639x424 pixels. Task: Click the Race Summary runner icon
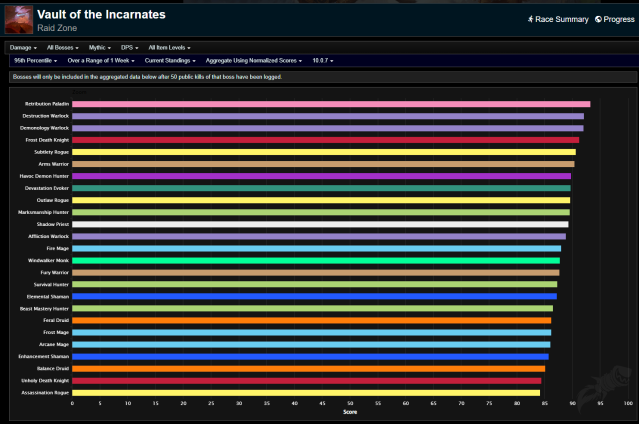click(x=531, y=19)
